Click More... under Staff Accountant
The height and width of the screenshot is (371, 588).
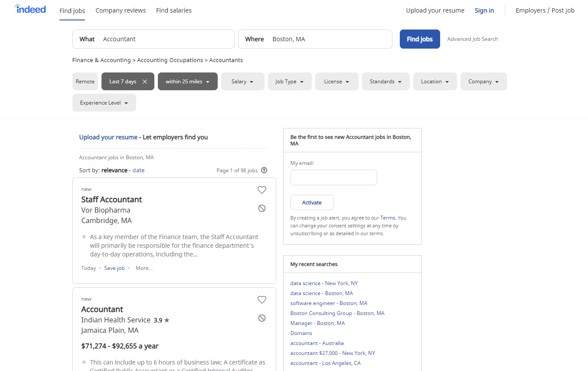click(x=144, y=268)
